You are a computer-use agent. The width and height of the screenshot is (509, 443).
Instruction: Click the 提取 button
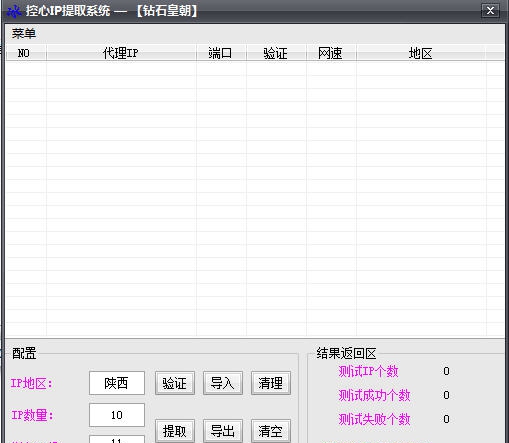[x=175, y=431]
